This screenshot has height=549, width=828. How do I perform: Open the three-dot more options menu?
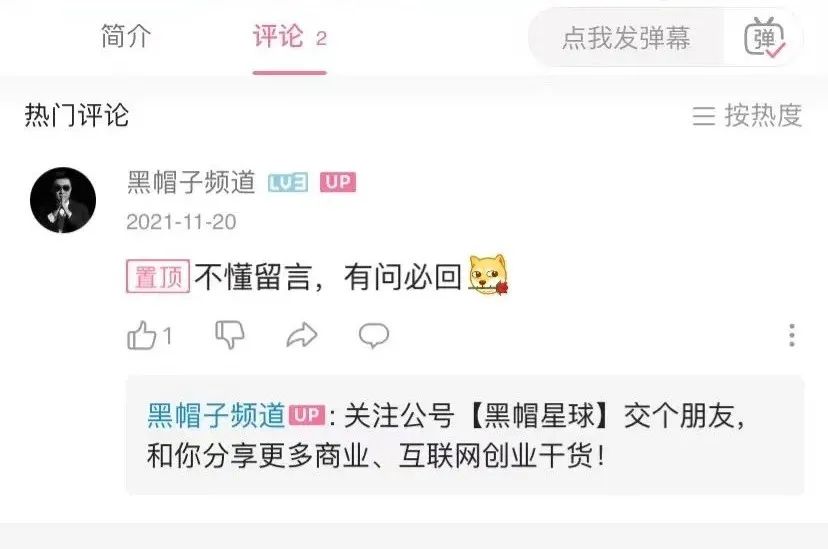pos(792,335)
